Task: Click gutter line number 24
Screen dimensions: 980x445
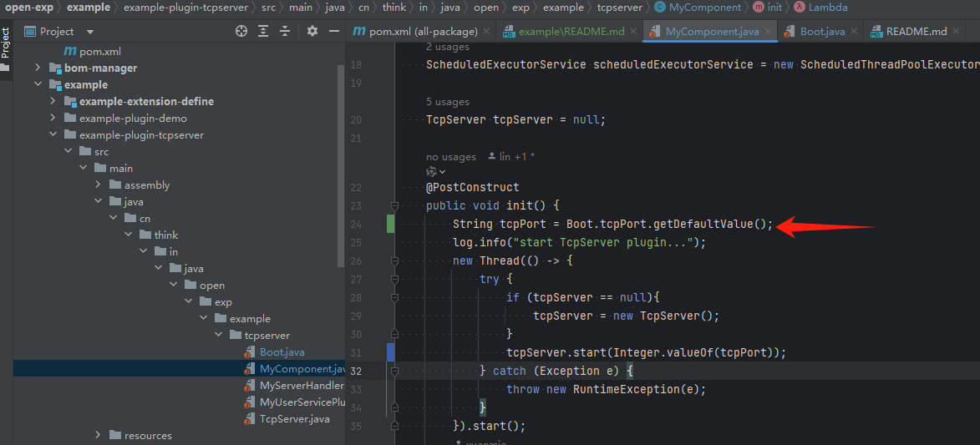Action: tap(356, 224)
